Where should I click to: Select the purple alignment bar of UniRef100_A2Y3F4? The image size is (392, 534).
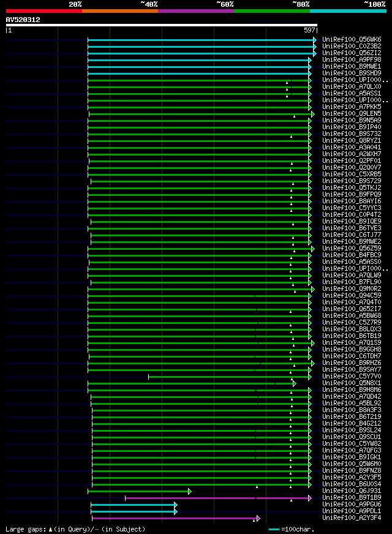click(x=176, y=518)
